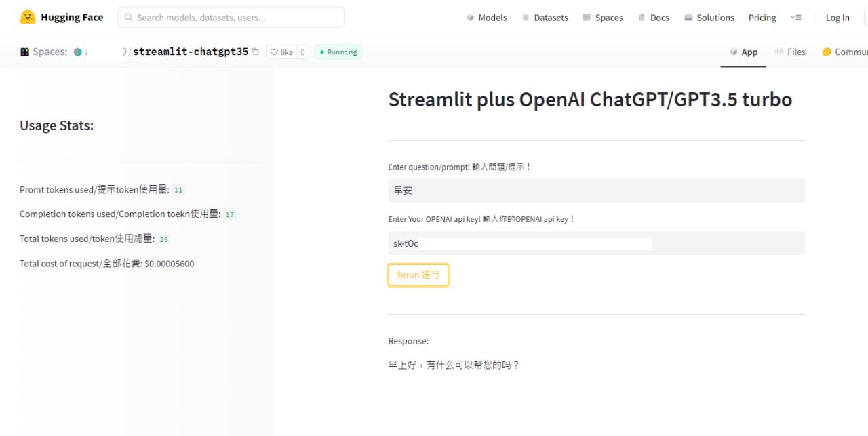Click the total tokens value 28
Screen dimensions: 868x436
pyautogui.click(x=163, y=239)
